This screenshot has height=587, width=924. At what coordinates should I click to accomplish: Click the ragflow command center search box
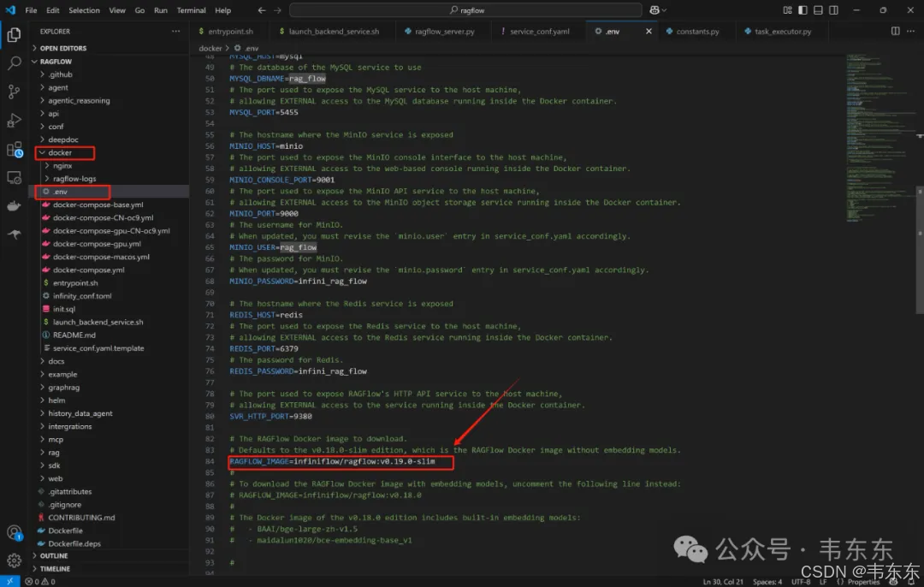coord(465,10)
